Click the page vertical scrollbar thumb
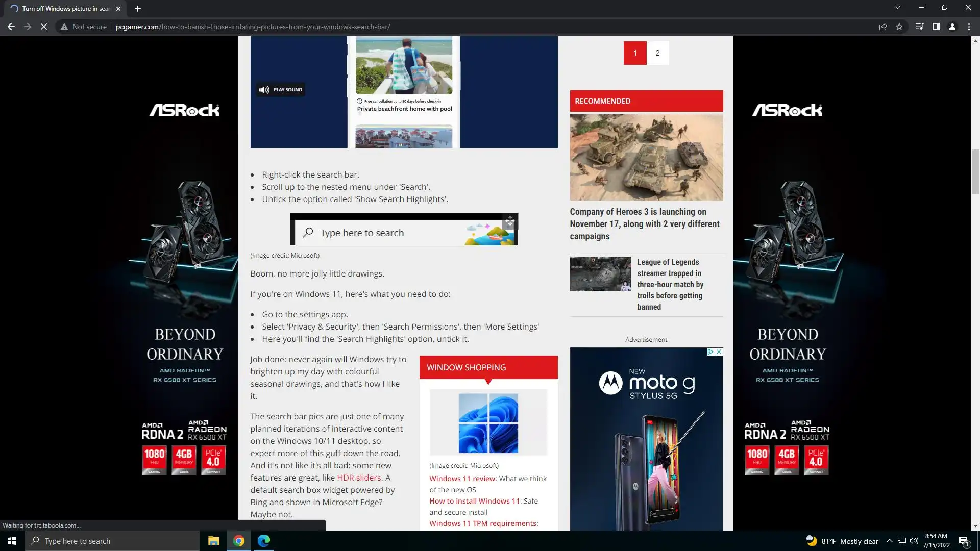980x551 pixels. pos(975,171)
